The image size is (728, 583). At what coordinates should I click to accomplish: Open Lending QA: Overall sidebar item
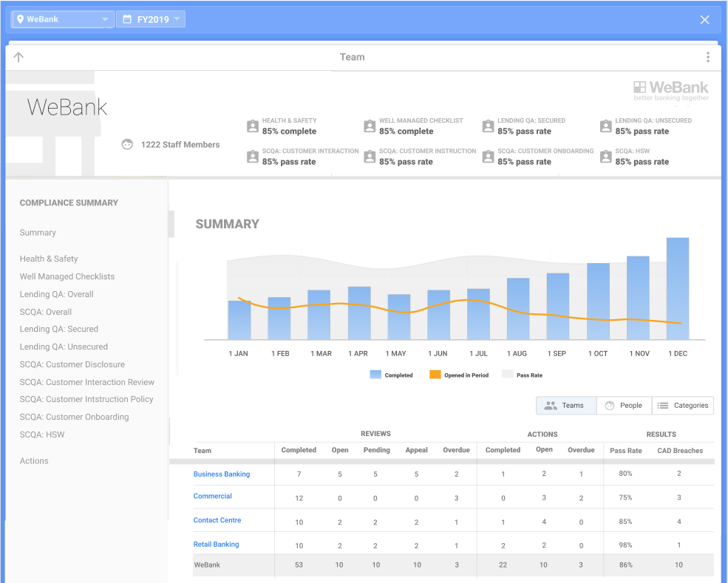click(x=56, y=294)
